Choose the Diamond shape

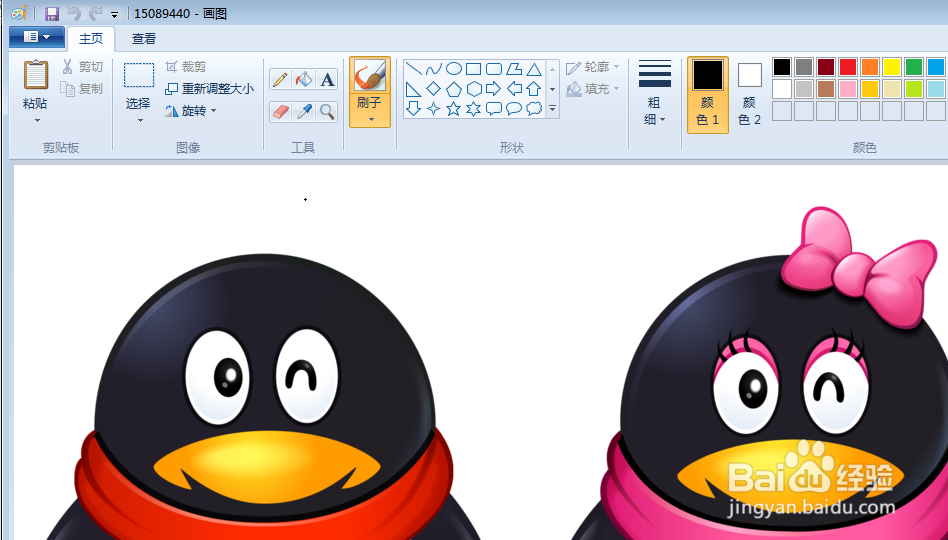coord(433,89)
